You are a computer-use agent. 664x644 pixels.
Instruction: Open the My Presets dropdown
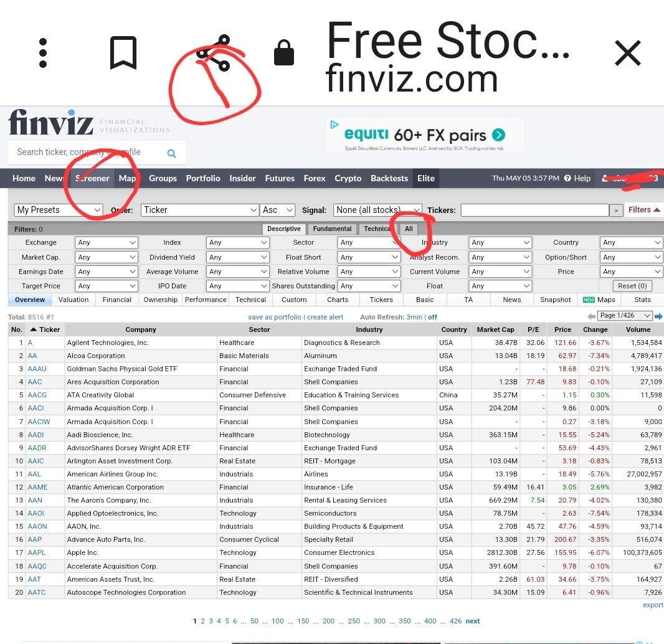click(59, 210)
